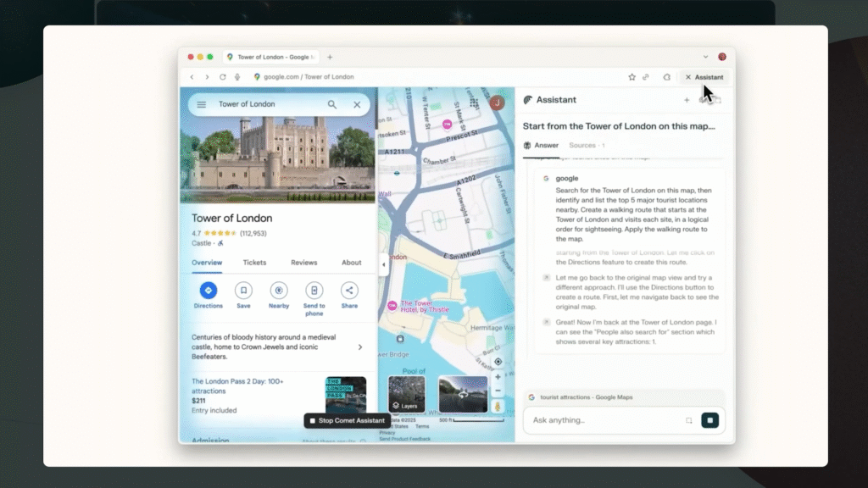Click the search magnifier in Maps search box
The width and height of the screenshot is (868, 488).
click(x=332, y=104)
